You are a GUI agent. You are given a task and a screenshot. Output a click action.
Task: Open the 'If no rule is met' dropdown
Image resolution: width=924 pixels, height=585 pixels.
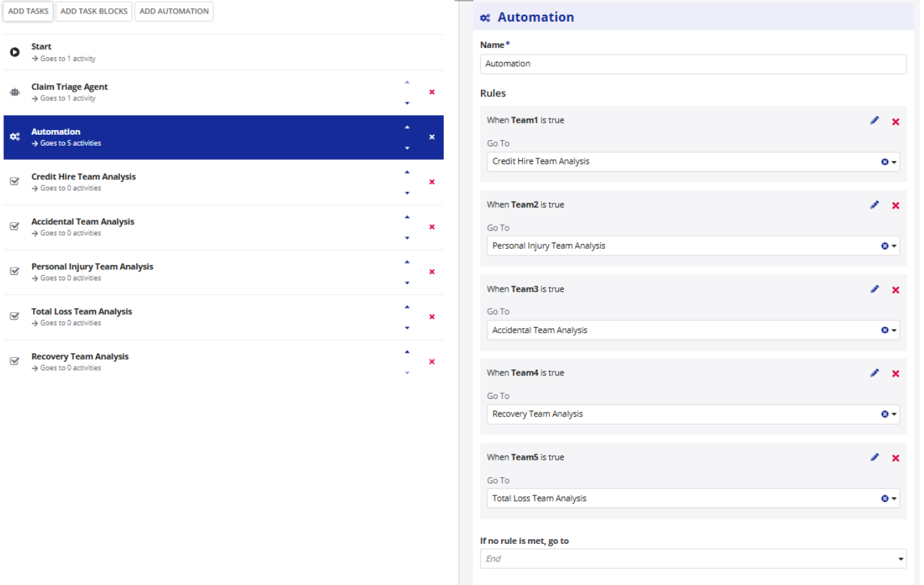coord(693,559)
